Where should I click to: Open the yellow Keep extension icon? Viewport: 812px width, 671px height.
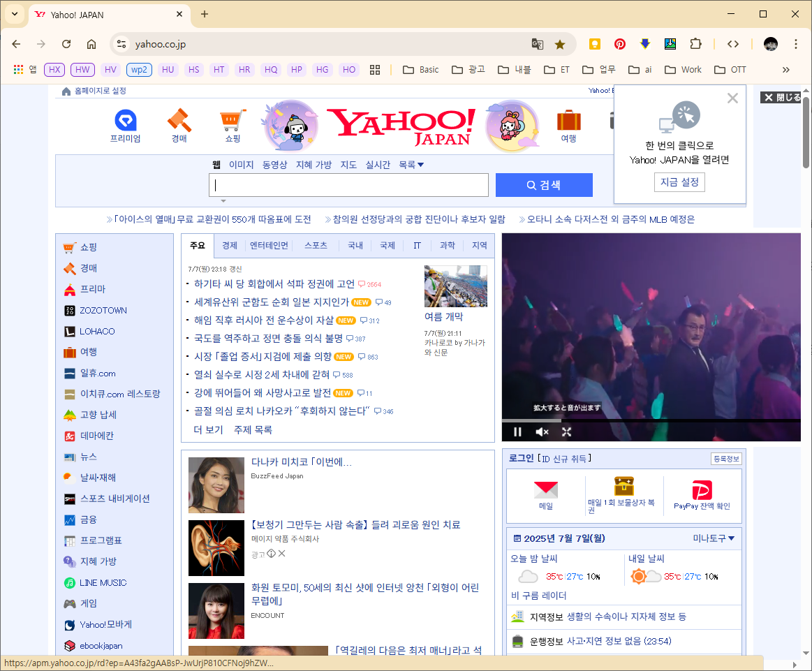[594, 44]
